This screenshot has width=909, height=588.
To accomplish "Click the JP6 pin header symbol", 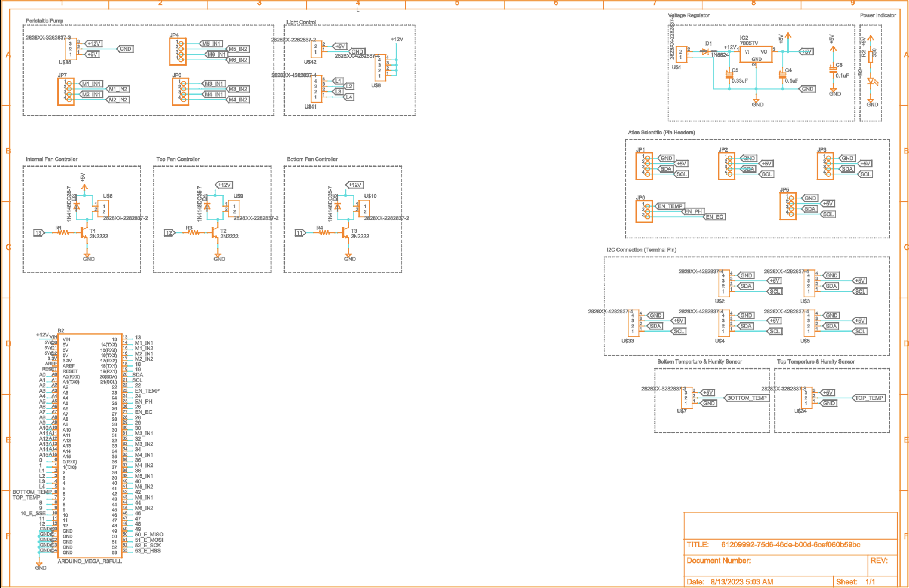I will pos(180,91).
